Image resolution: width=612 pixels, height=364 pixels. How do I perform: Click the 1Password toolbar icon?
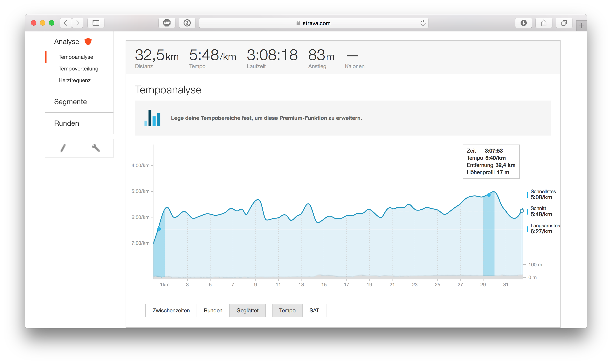point(187,23)
